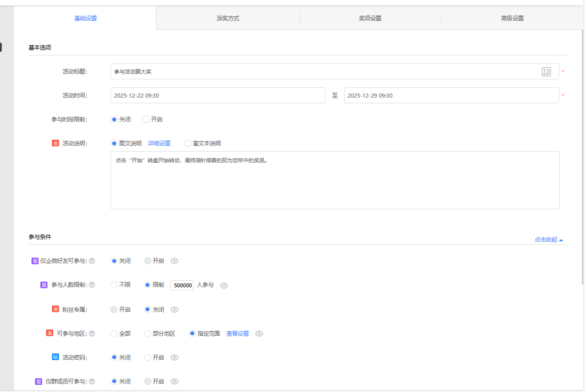Click eye preview icon in 粉丝专属 row
The image size is (585, 392).
[175, 310]
